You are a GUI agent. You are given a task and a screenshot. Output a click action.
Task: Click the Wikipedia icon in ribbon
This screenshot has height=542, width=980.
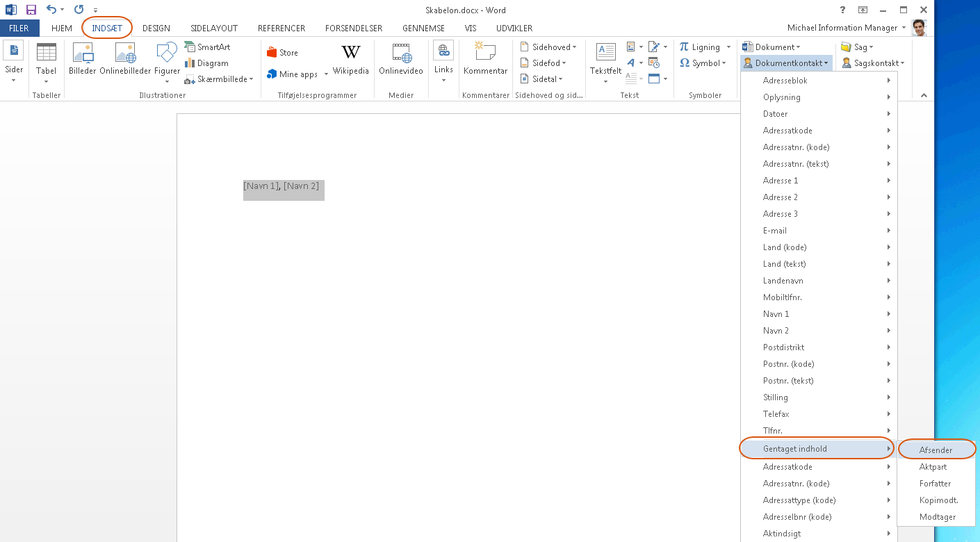point(350,54)
